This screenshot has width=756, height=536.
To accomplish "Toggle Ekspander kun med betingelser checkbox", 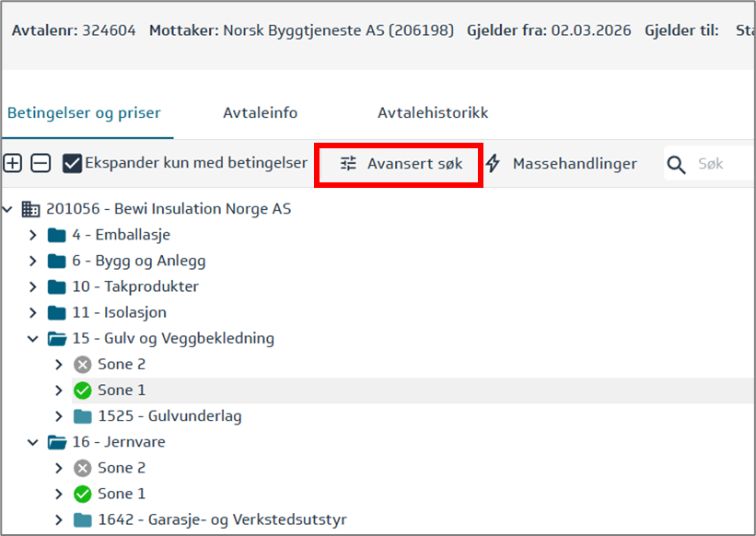I will click(x=72, y=164).
